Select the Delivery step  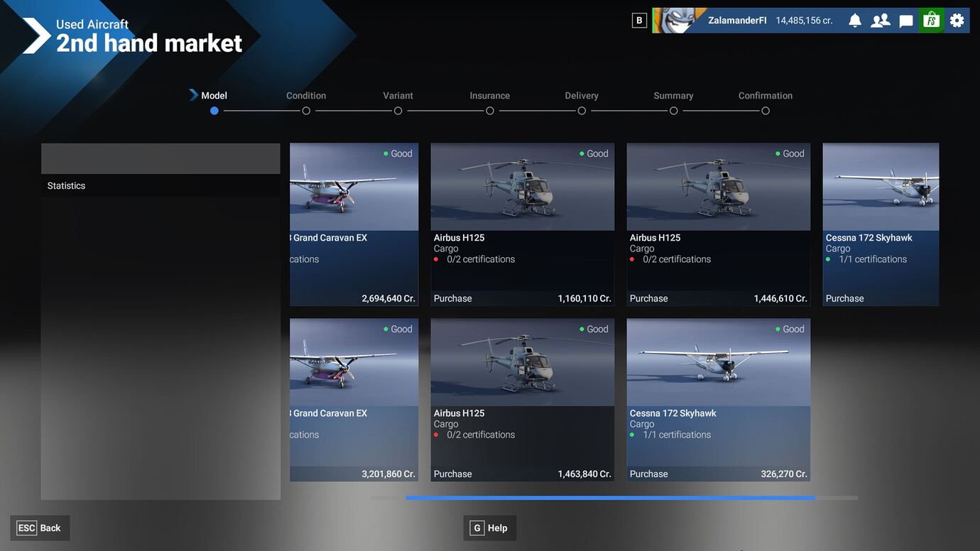[x=582, y=95]
